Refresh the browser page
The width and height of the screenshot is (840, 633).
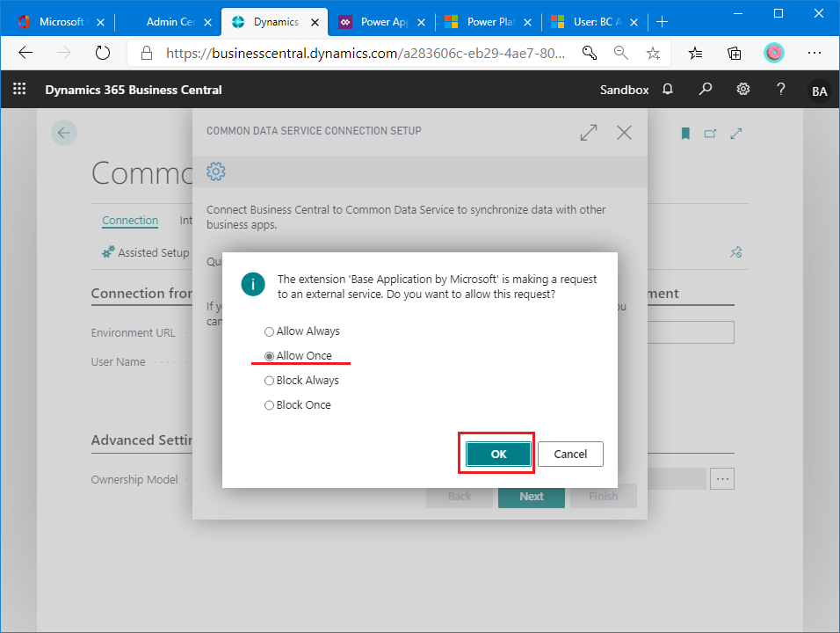pyautogui.click(x=102, y=53)
